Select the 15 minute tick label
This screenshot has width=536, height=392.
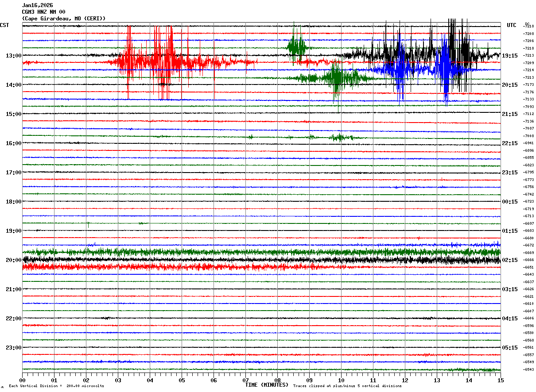pos(500,380)
